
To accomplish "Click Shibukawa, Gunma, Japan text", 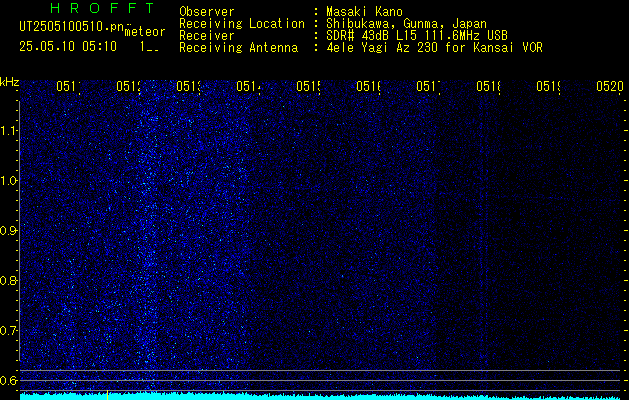I will pyautogui.click(x=406, y=24).
